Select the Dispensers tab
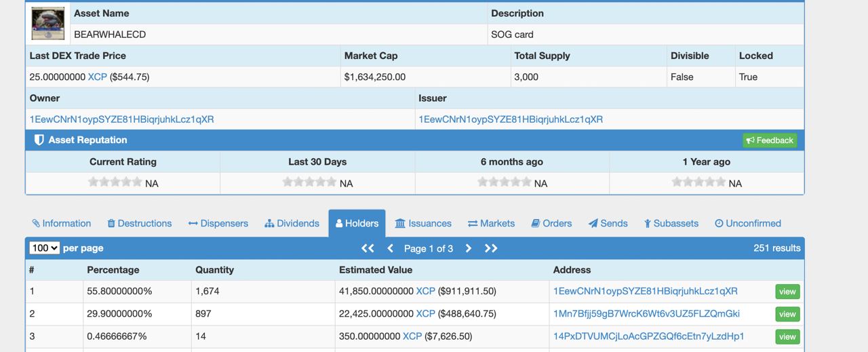 click(218, 223)
